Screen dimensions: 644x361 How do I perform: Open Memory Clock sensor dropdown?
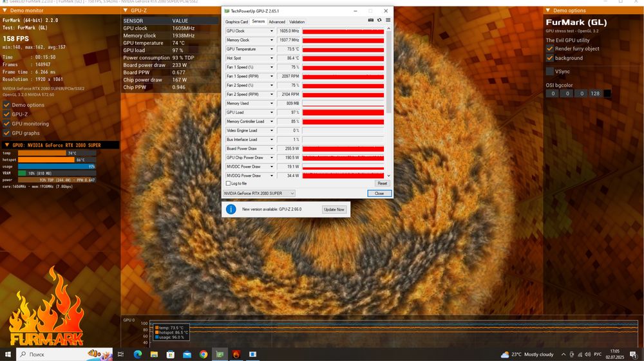(x=271, y=40)
